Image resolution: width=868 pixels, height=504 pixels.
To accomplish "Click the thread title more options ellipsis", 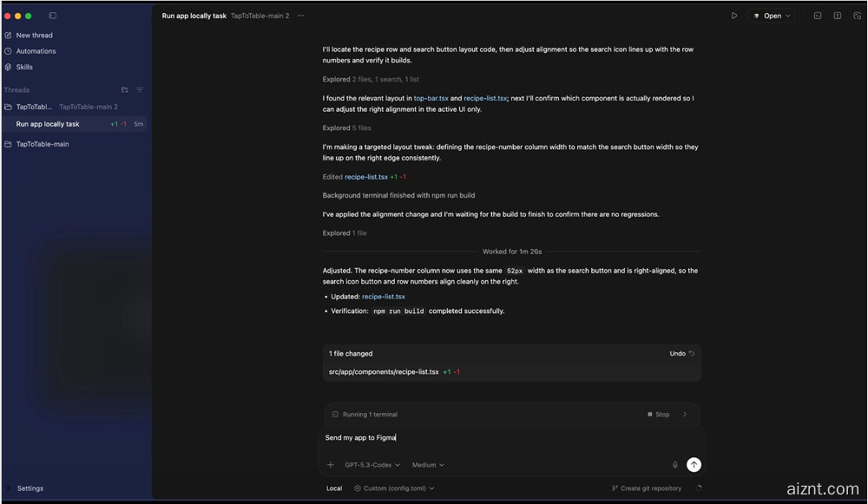I will (301, 16).
